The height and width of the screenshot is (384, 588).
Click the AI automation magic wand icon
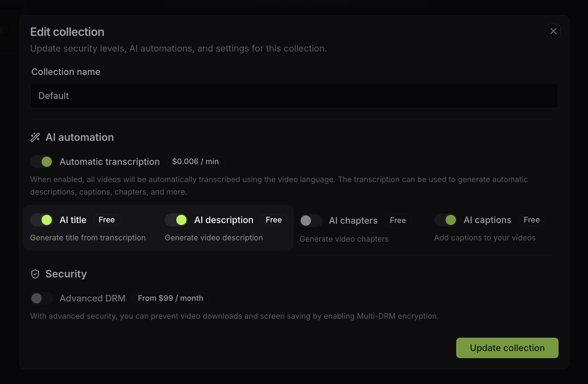35,137
